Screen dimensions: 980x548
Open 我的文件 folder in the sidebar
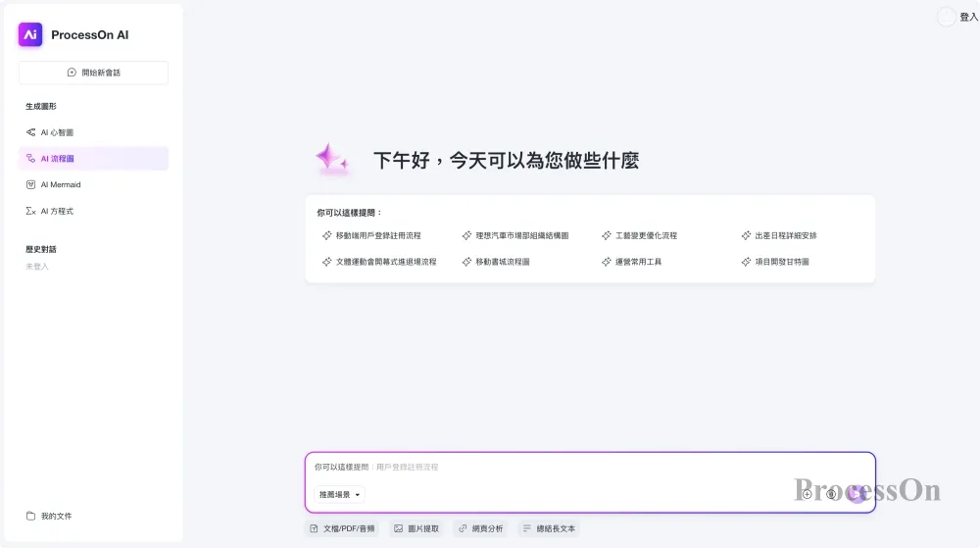(x=49, y=516)
